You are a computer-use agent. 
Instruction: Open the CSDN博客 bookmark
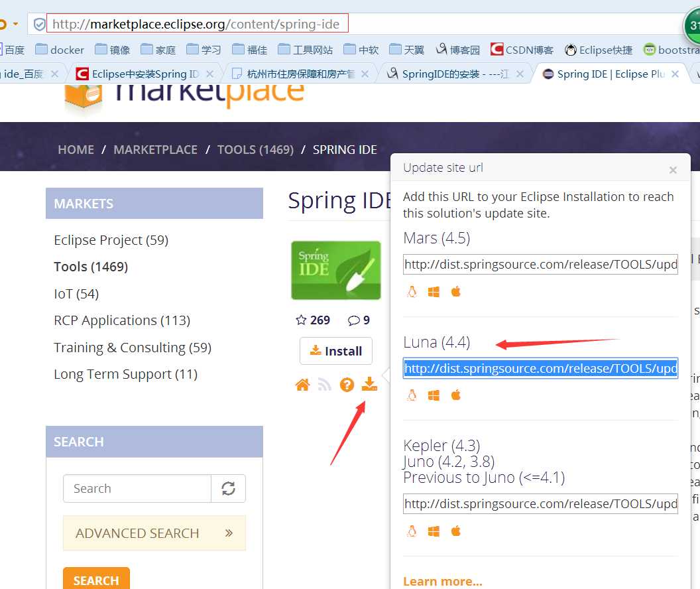click(x=522, y=50)
